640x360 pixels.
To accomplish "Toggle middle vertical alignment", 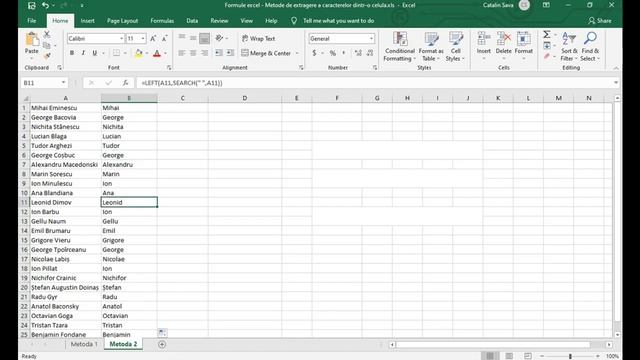I will [x=193, y=38].
